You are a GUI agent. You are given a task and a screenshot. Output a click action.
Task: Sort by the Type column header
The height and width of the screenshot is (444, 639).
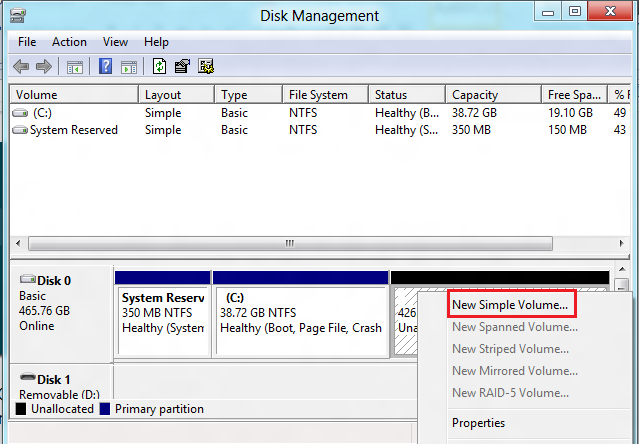248,95
